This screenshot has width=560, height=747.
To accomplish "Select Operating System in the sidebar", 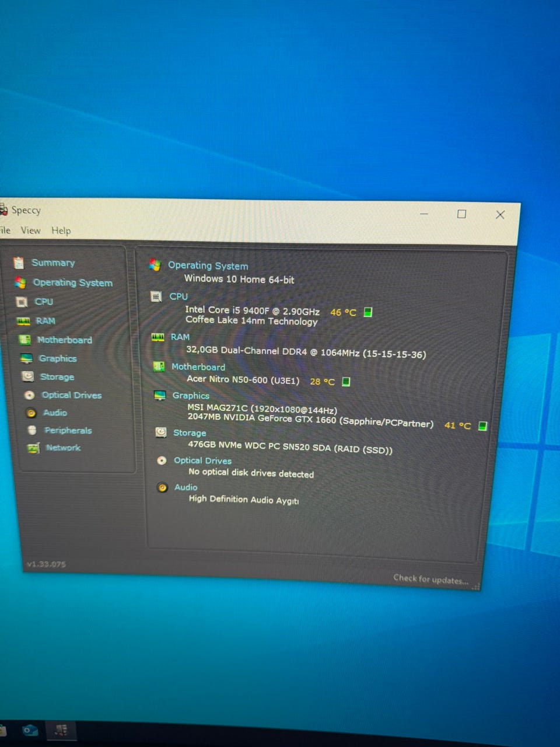I will tap(73, 282).
